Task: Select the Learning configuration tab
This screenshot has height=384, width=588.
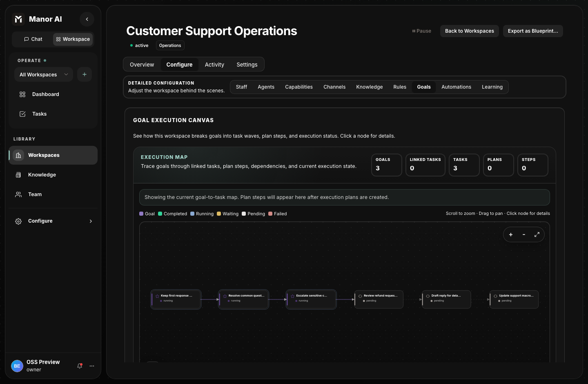Action: click(x=492, y=87)
